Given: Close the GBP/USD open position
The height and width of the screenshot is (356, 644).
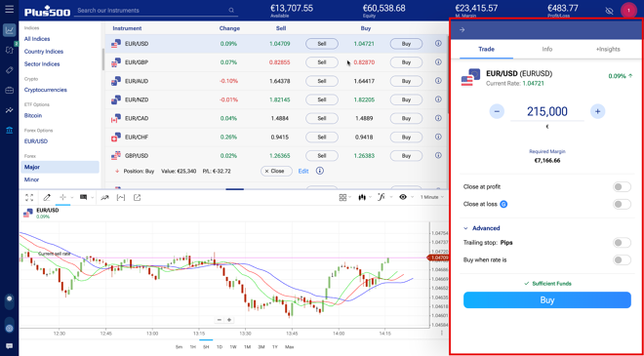Looking at the screenshot, I should (x=276, y=172).
